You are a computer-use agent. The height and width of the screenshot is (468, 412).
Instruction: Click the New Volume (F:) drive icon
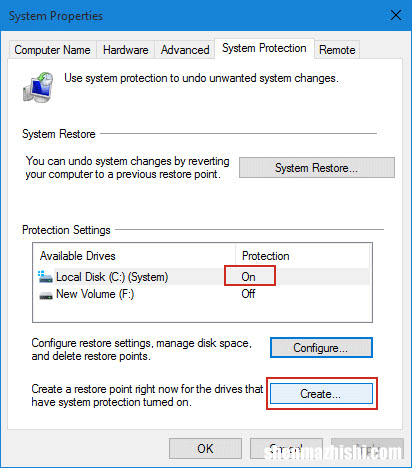[46, 295]
